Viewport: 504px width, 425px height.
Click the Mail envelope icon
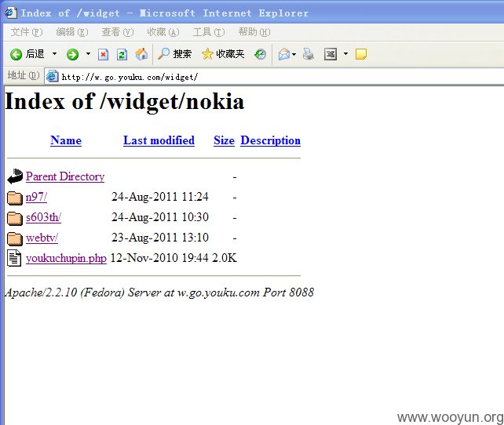pyautogui.click(x=284, y=54)
